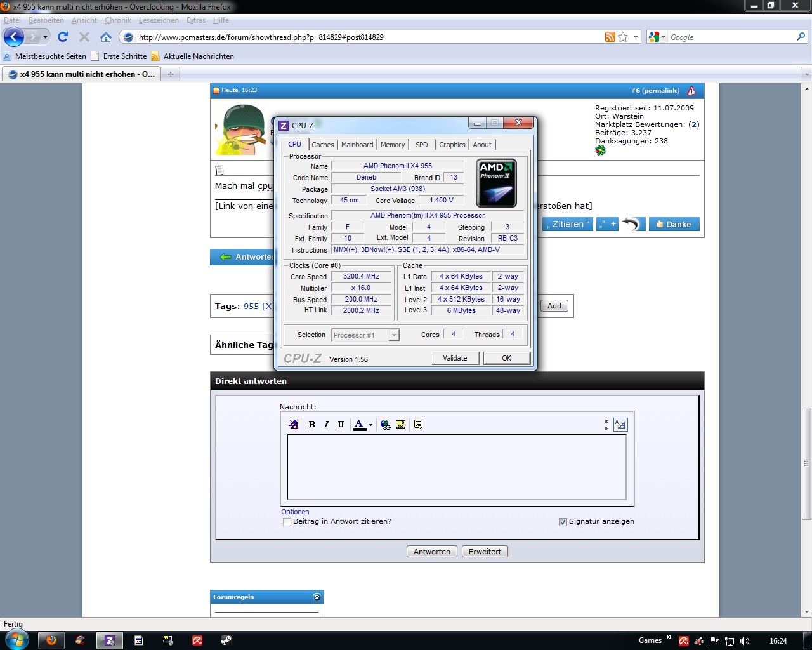Open the Chronik menu
The width and height of the screenshot is (812, 650).
(118, 20)
